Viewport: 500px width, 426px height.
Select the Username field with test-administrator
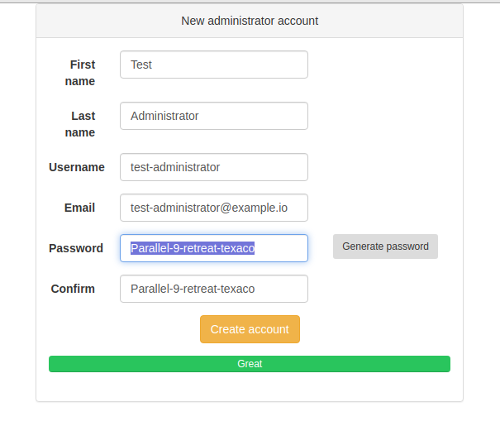(214, 167)
